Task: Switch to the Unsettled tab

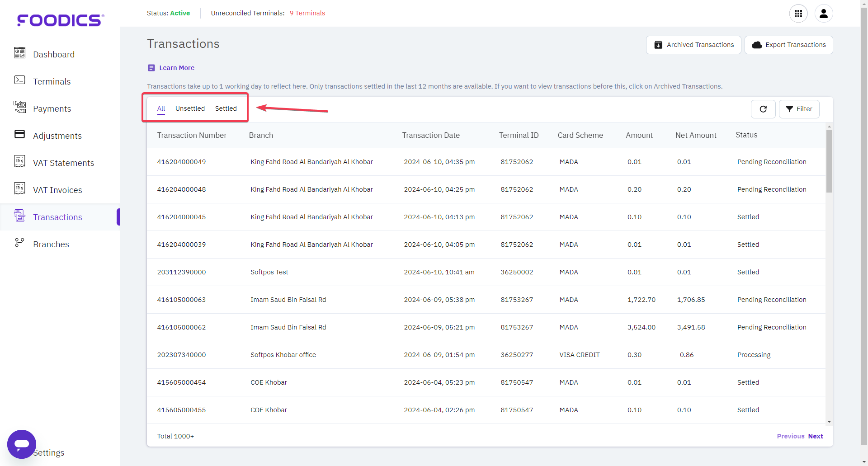Action: [190, 108]
